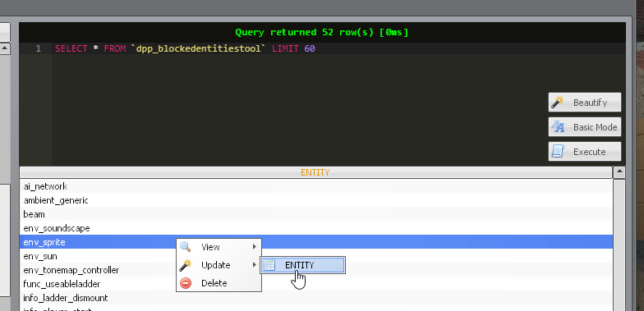
Task: Click into the SQL query editor line
Action: coord(338,49)
